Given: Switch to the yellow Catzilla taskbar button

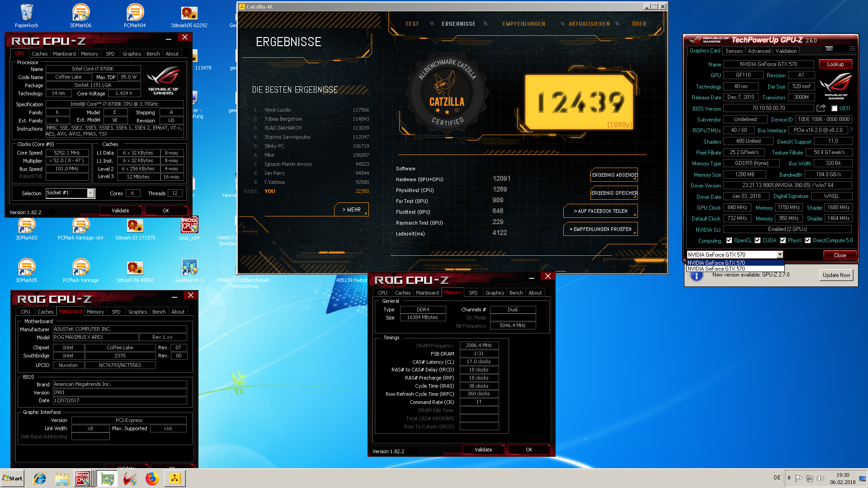Looking at the screenshot, I should point(175,479).
